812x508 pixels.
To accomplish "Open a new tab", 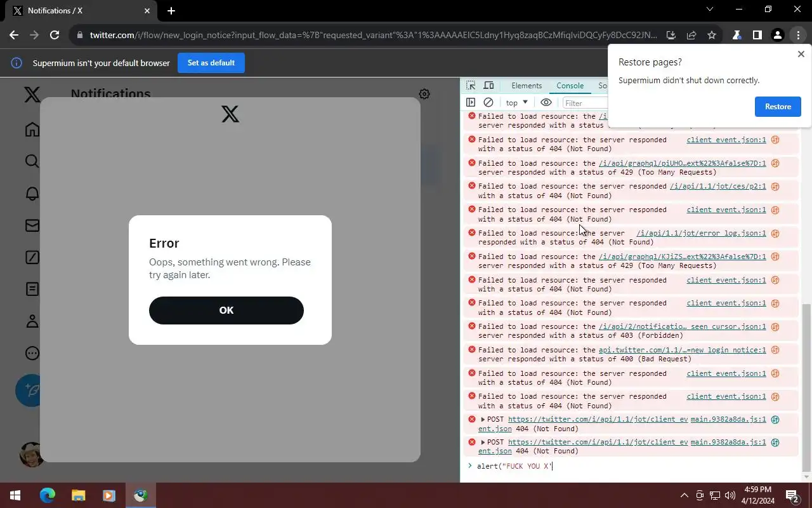I will pyautogui.click(x=171, y=11).
